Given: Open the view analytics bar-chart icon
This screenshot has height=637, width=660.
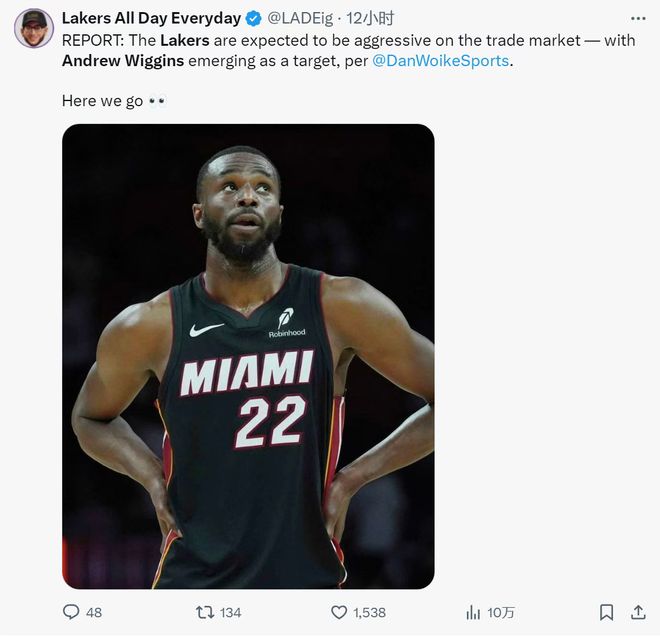Looking at the screenshot, I should 473,612.
